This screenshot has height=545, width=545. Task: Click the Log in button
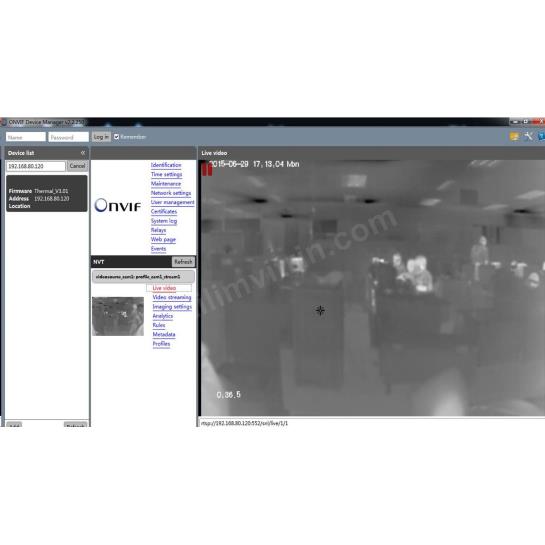point(101,137)
